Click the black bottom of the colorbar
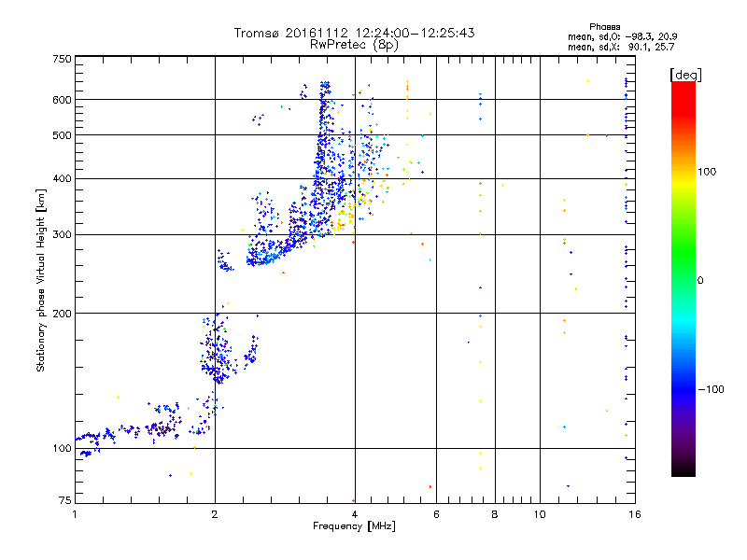747x560 pixels. (x=684, y=469)
